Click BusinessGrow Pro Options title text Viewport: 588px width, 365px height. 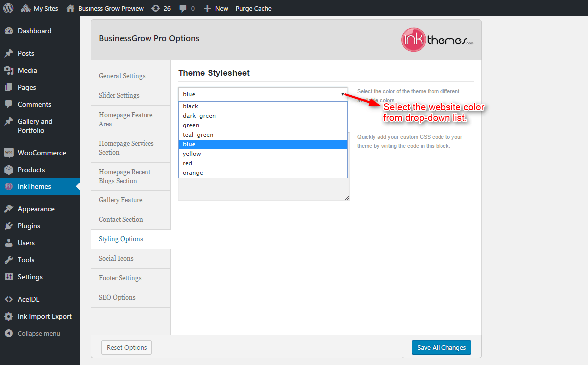[x=149, y=38]
